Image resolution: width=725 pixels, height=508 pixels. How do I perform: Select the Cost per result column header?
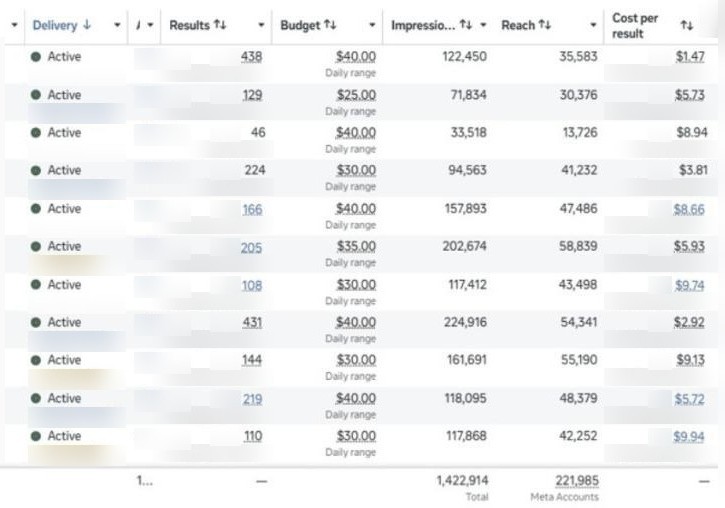click(x=635, y=26)
